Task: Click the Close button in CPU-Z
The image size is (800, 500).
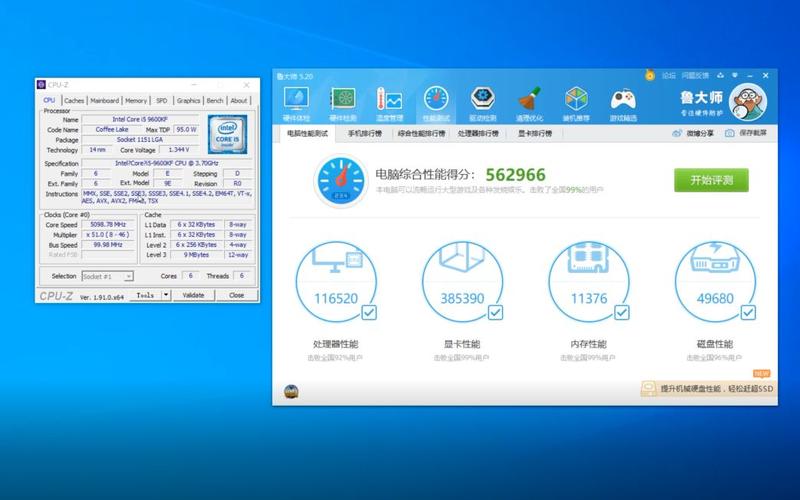Action: tap(237, 295)
